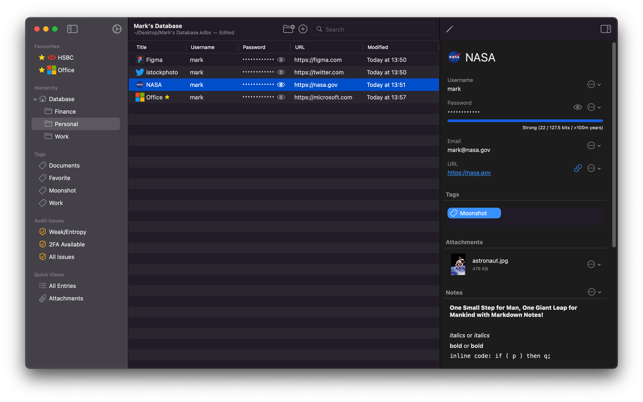Click the NASA logo in details header
Screen dimensions: 643x402
(454, 57)
